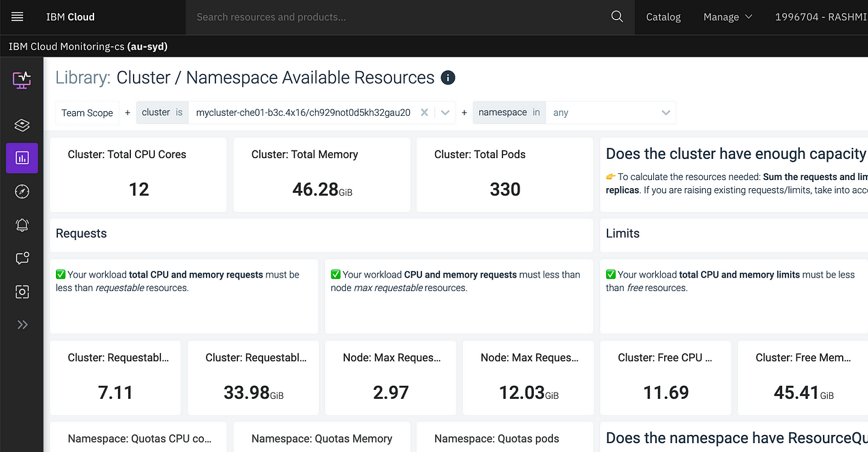868x452 pixels.
Task: Click the 'Does the cluster have enough capacity' heading
Action: click(736, 153)
